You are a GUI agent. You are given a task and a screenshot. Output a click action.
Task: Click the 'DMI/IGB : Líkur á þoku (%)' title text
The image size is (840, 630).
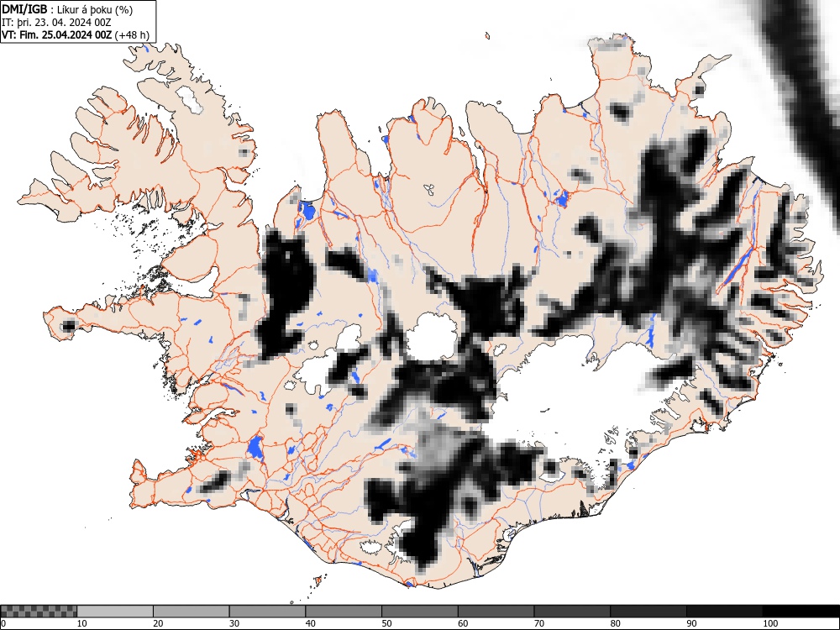[67, 9]
